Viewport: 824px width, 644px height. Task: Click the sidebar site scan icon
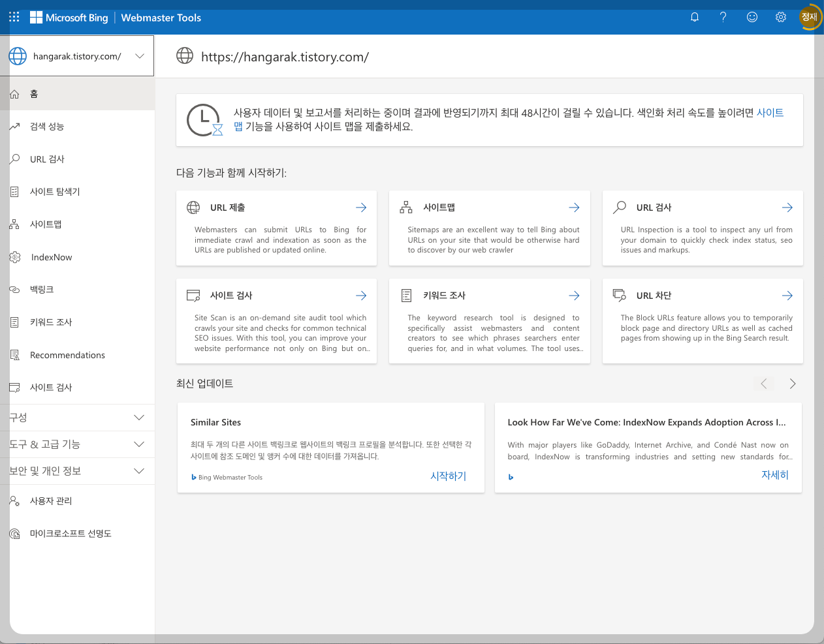point(14,388)
